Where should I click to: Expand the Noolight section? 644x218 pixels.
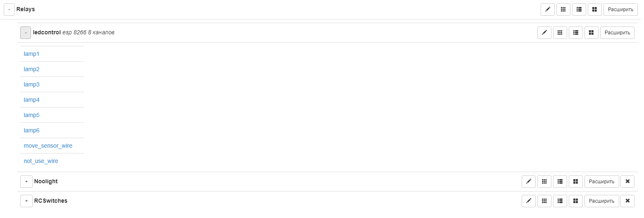tap(26, 182)
